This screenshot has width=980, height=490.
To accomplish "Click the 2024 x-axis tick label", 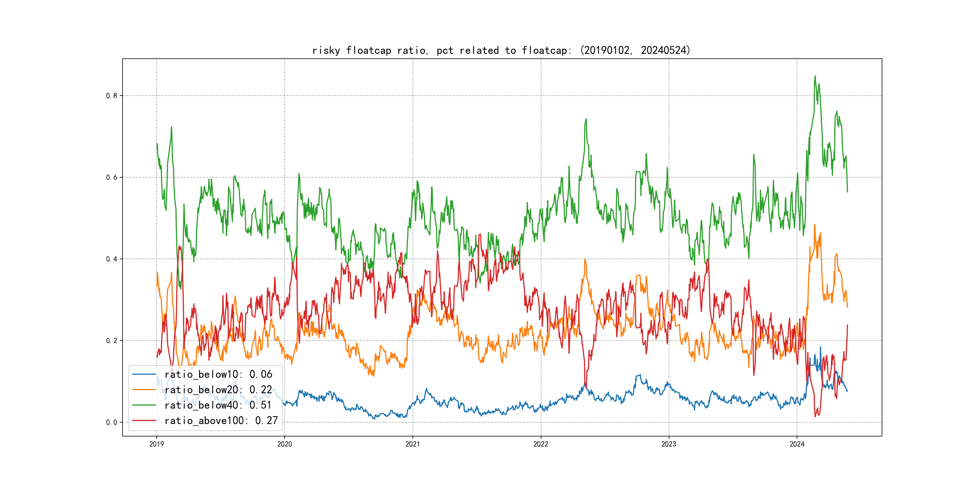I will click(x=797, y=444).
